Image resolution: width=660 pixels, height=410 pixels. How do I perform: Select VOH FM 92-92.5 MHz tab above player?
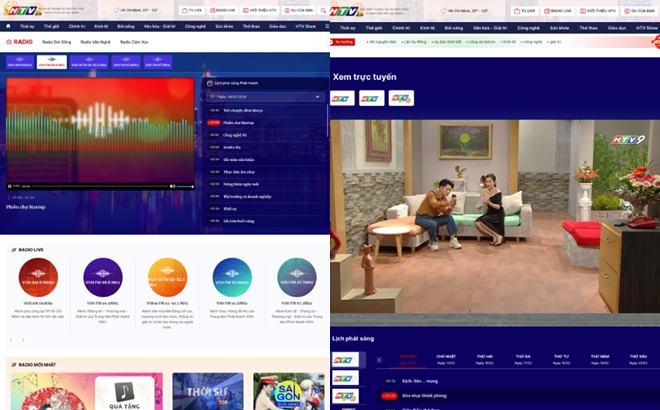coord(89,62)
